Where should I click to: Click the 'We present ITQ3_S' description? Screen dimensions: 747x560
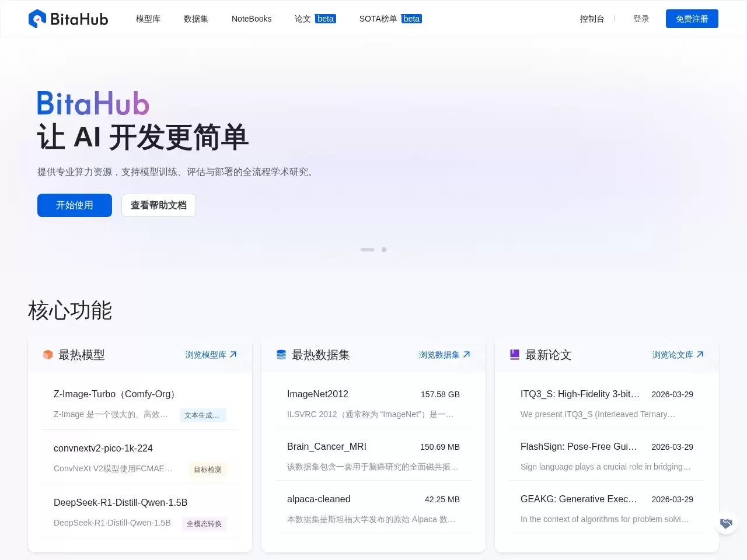click(598, 414)
